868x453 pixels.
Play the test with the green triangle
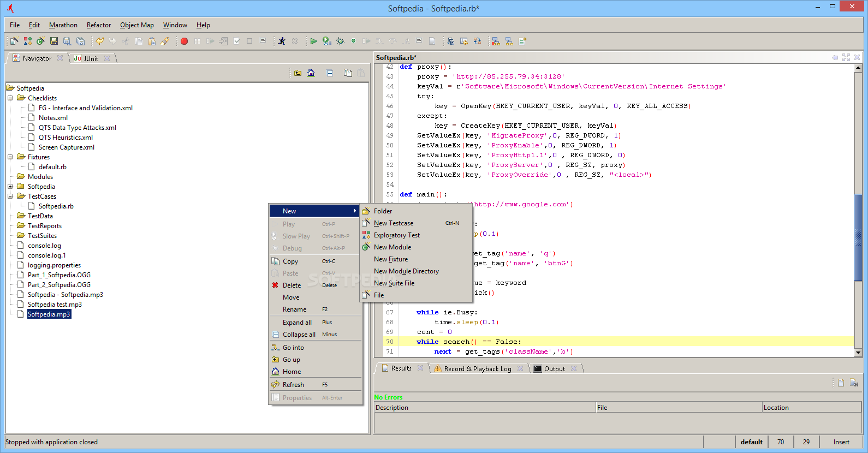[x=313, y=41]
